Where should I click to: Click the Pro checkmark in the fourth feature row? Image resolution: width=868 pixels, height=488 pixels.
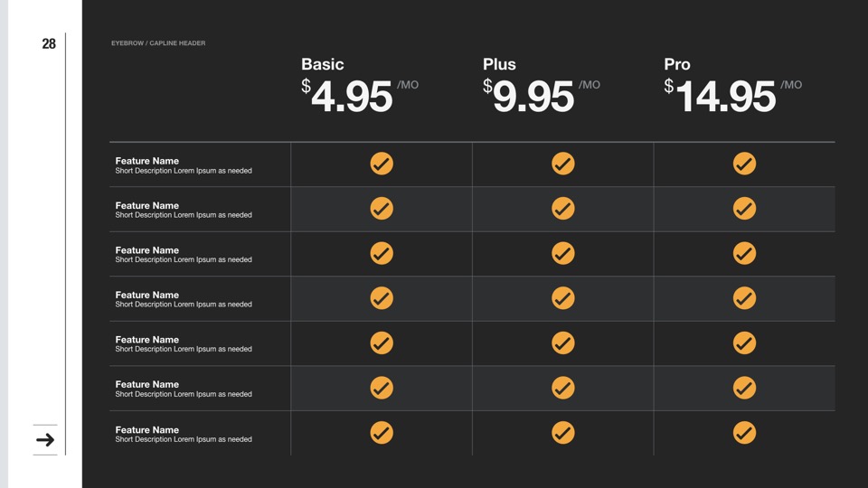coord(744,298)
